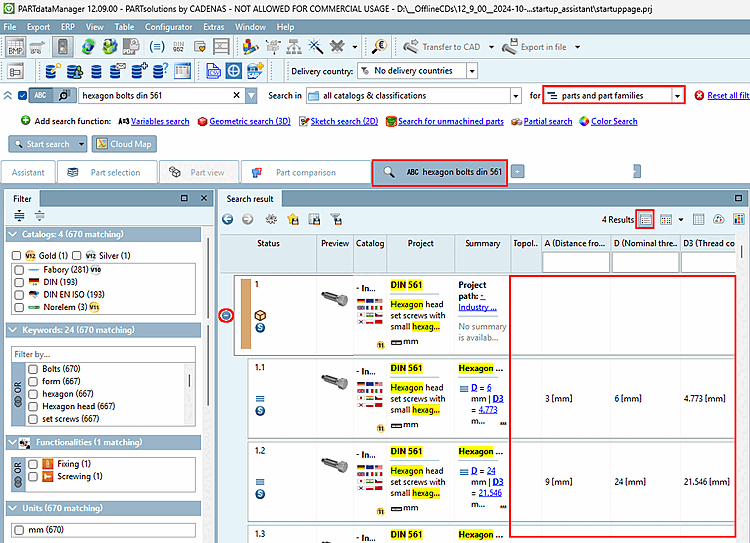Click the Partial search link

(548, 121)
